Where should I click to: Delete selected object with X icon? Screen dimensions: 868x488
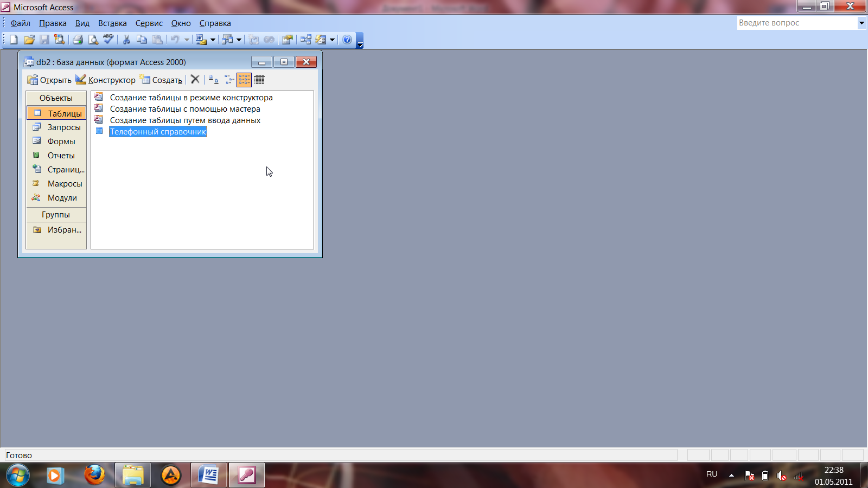tap(195, 80)
